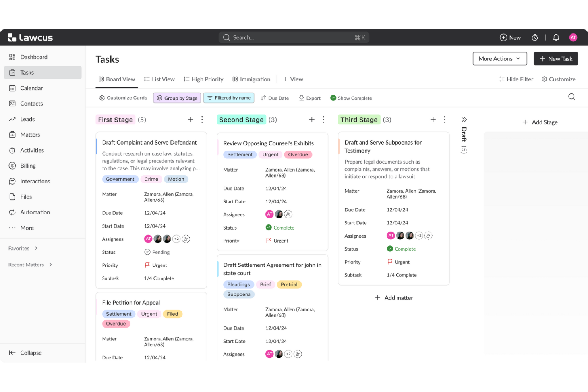This screenshot has width=588, height=392.
Task: Click the notifications bell
Action: pos(556,37)
